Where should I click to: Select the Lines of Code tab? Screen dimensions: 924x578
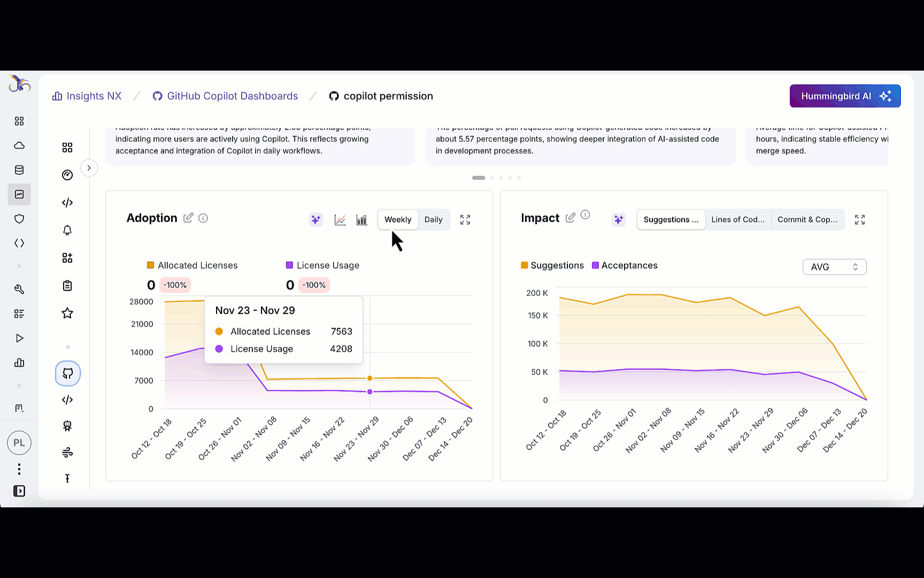[738, 220]
